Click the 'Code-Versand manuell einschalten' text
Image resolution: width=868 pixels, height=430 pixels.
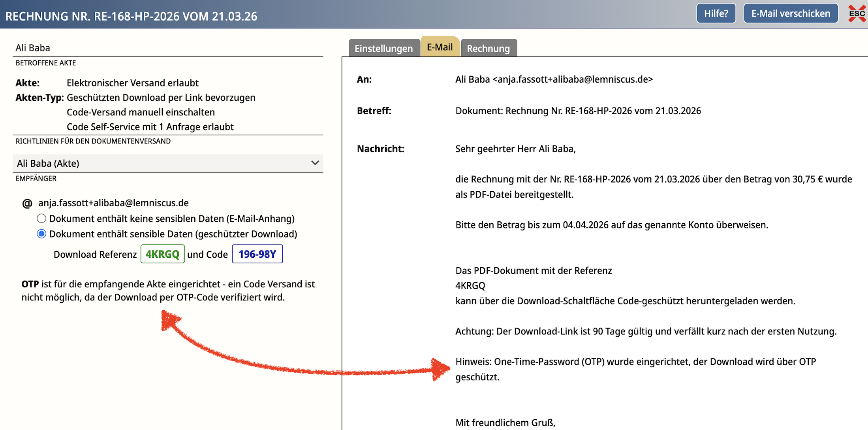pyautogui.click(x=141, y=112)
